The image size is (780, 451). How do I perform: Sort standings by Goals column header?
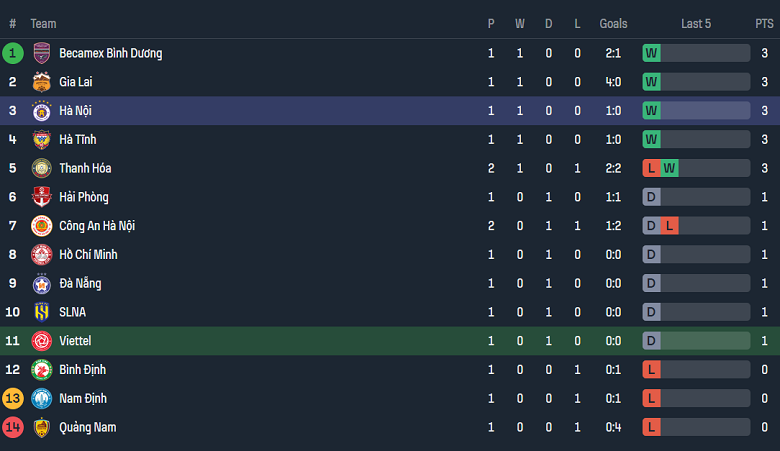pyautogui.click(x=613, y=23)
